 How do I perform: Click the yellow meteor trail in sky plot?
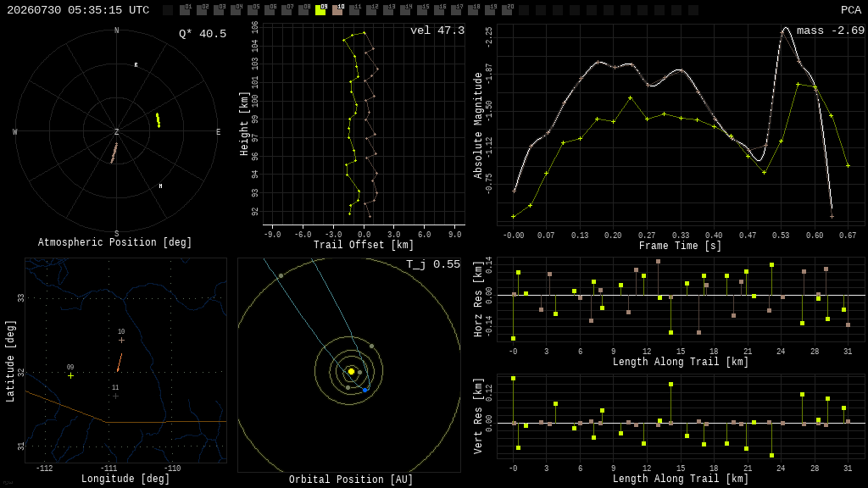point(158,120)
